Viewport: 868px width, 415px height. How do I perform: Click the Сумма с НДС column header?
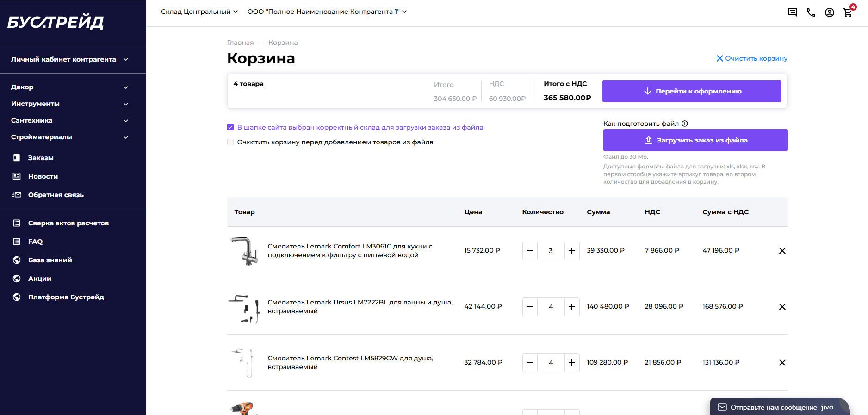pos(725,212)
